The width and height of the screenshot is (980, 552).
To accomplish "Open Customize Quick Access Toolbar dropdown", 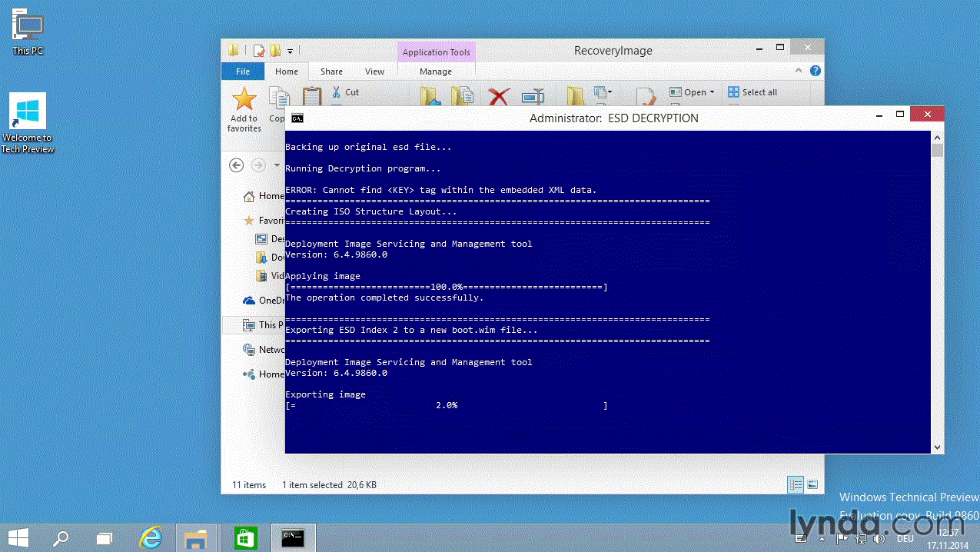I will (x=290, y=52).
